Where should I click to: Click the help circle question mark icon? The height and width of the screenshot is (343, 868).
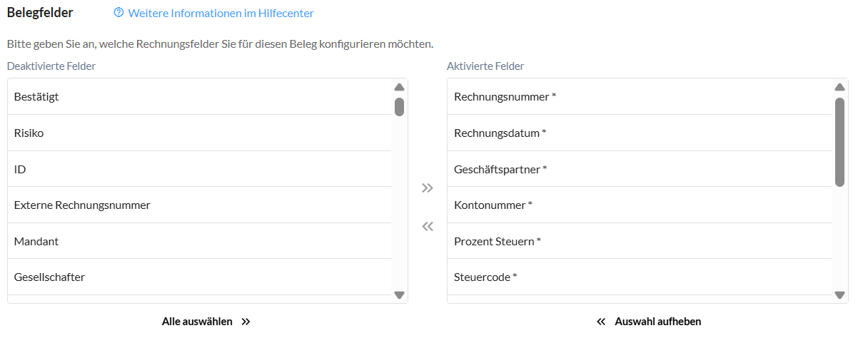(x=118, y=13)
